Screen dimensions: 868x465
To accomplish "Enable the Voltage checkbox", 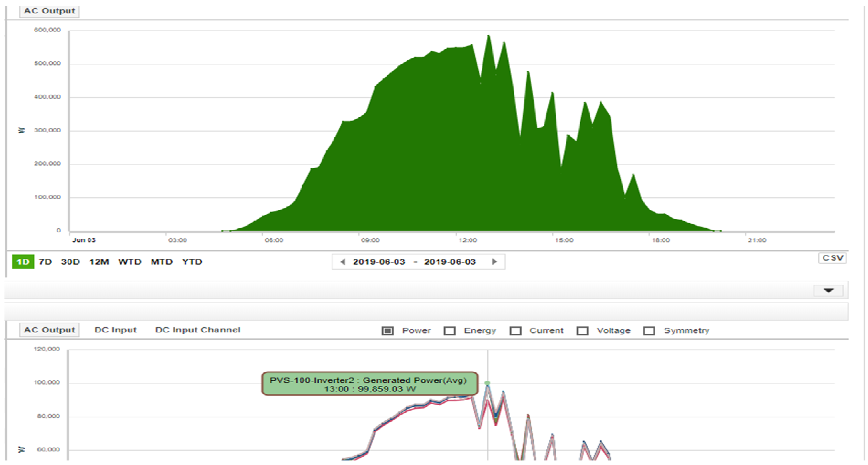I will pos(582,331).
